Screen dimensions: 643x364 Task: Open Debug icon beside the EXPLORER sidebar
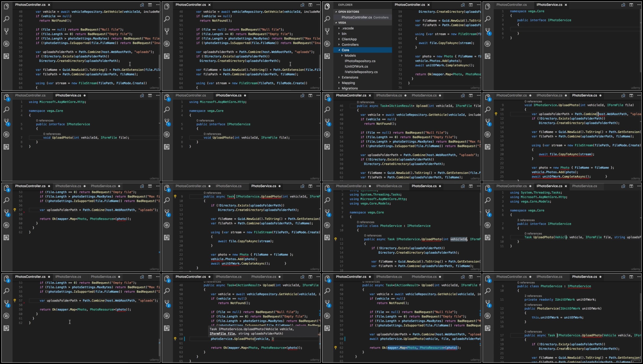[x=327, y=44]
